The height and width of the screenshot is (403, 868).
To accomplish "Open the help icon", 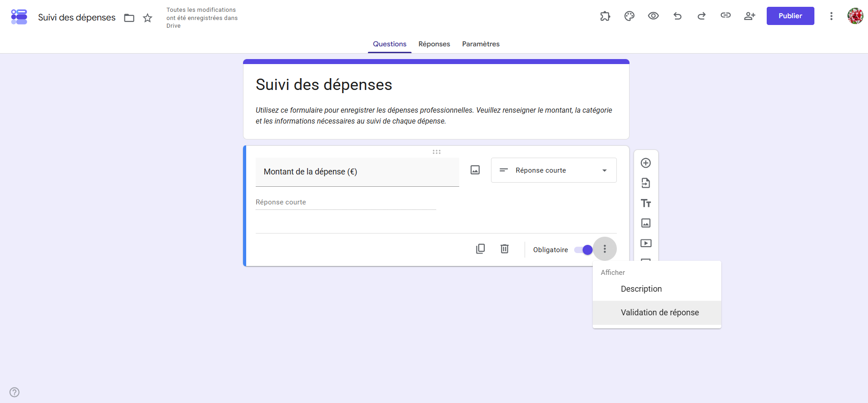I will 15,392.
